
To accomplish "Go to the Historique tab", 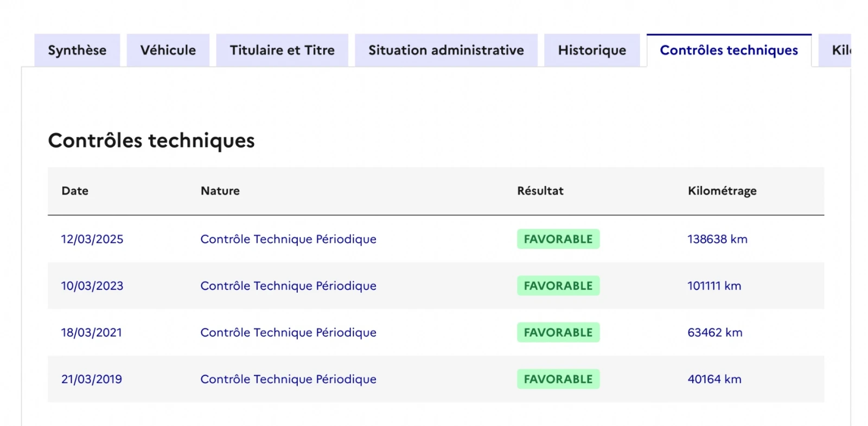I will click(x=592, y=50).
